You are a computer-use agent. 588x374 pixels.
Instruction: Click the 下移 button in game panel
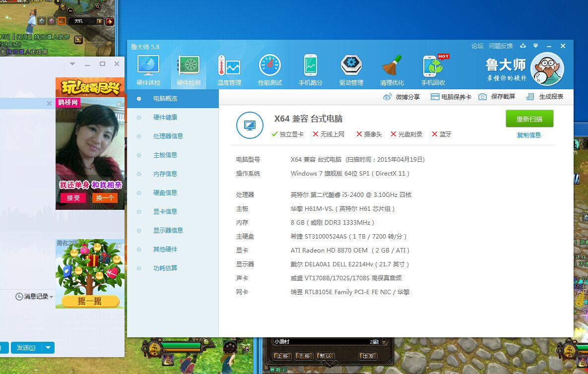pos(304,356)
